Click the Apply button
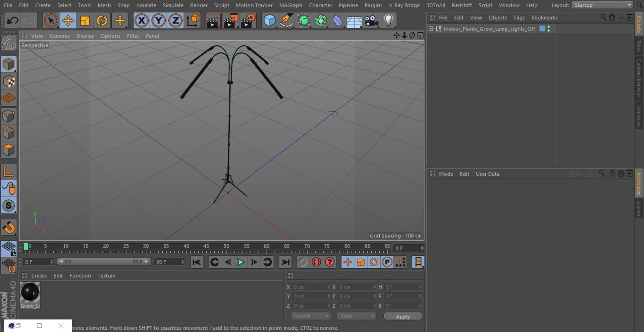Viewport: 644px width, 332px height. (403, 317)
